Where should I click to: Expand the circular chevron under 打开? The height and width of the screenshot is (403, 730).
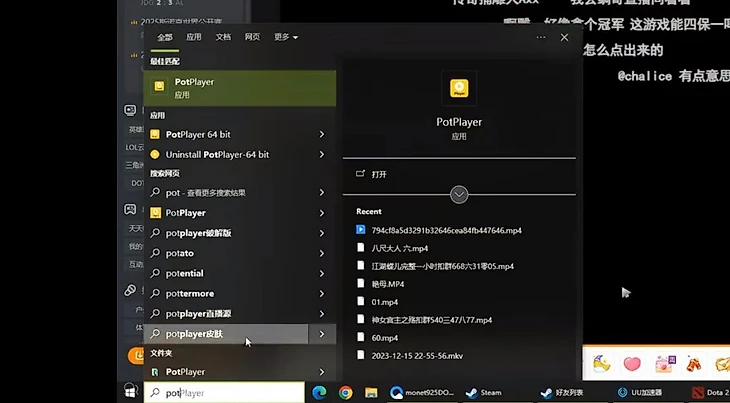(x=459, y=195)
